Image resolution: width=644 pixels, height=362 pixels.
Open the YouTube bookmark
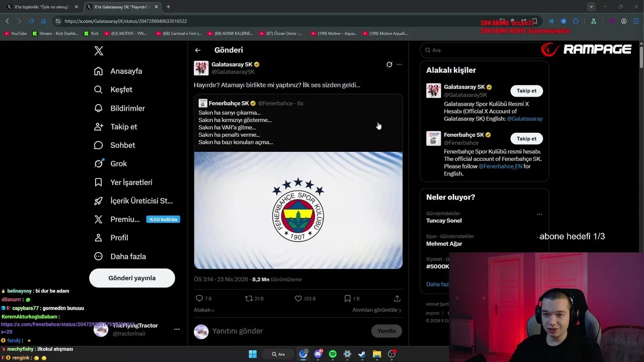[15, 34]
